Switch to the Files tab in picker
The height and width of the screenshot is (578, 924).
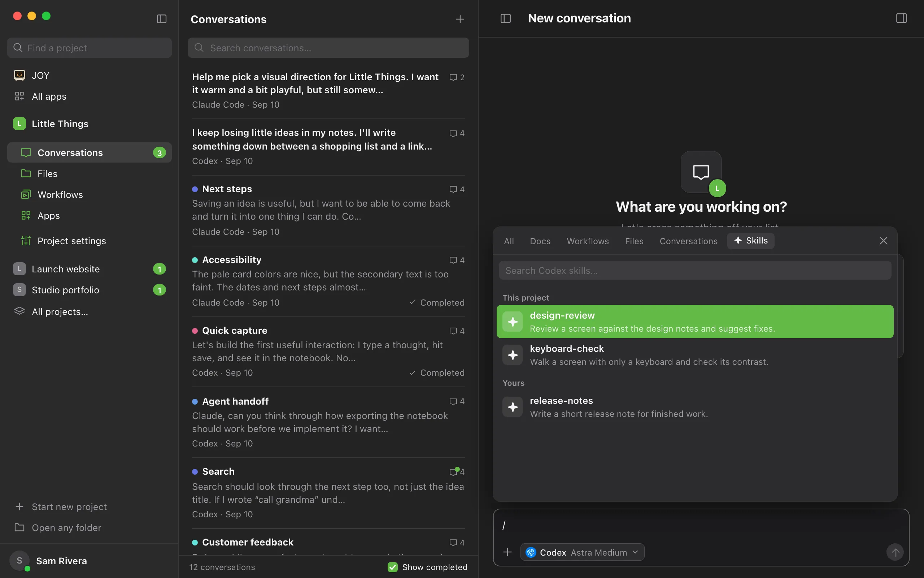[x=634, y=241]
